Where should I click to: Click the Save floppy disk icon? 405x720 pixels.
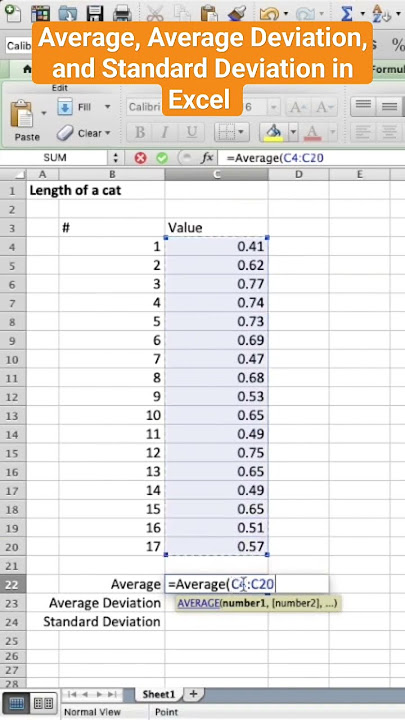tap(95, 13)
